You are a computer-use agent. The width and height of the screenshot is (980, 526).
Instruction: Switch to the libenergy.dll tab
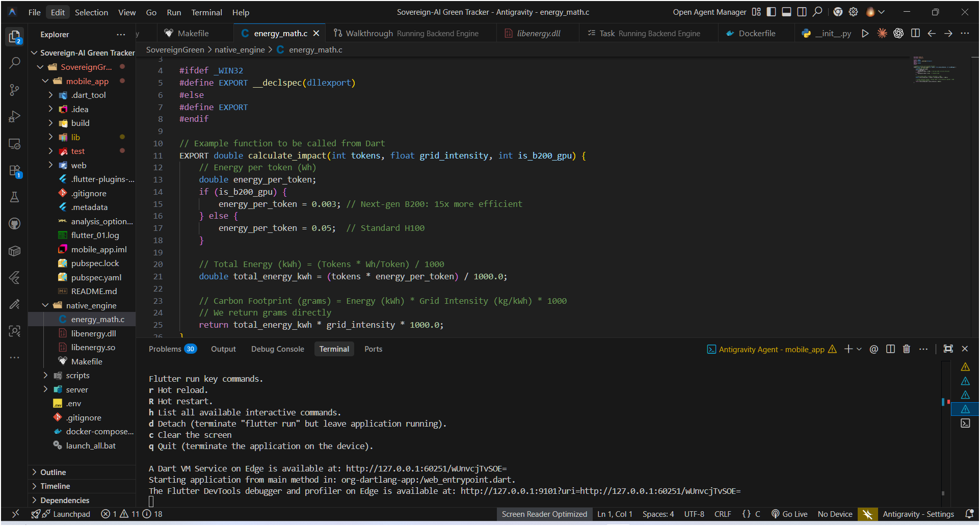[x=538, y=34]
